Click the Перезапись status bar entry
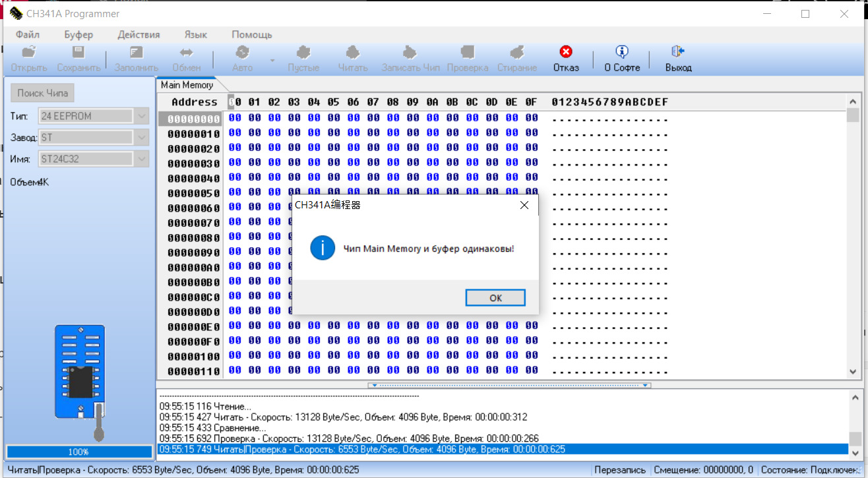Viewport: 868px width, 478px height. click(620, 470)
